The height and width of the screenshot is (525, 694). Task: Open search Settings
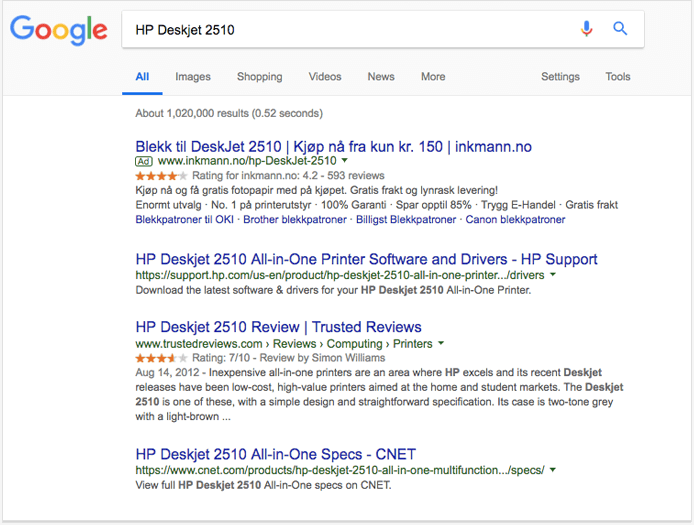pyautogui.click(x=560, y=77)
